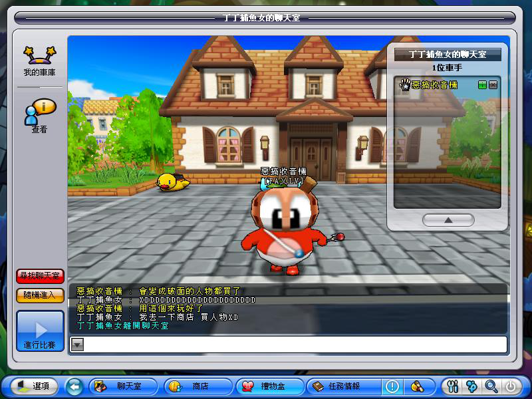This screenshot has width=532, height=399.
Task: Open the 商店 shop tab
Action: pos(198,386)
